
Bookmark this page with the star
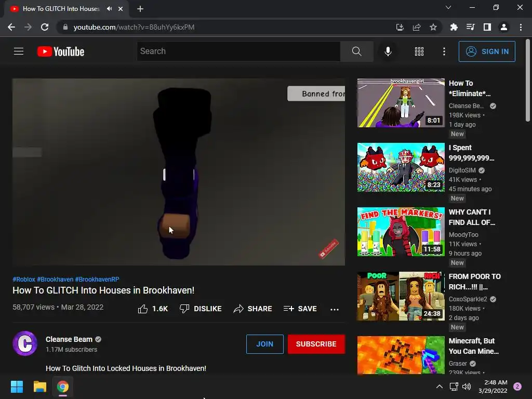(433, 27)
